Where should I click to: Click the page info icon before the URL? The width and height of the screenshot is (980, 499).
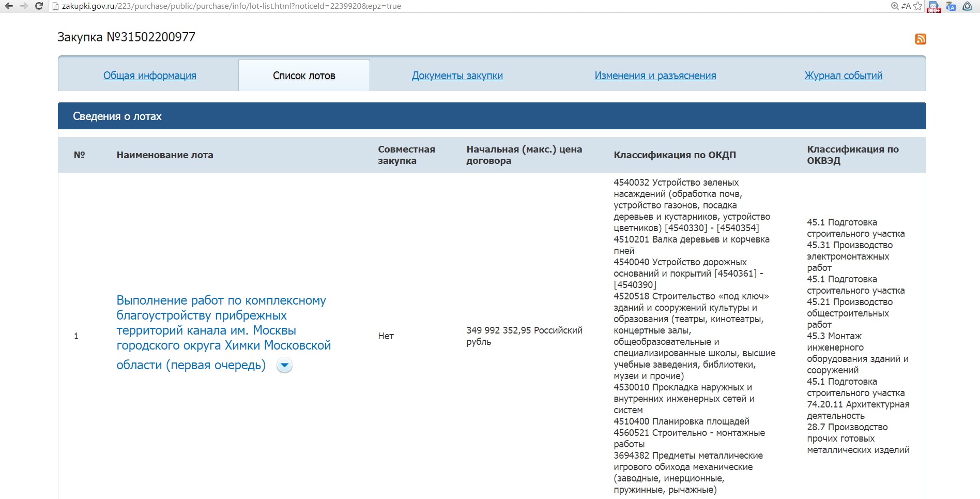click(x=56, y=6)
